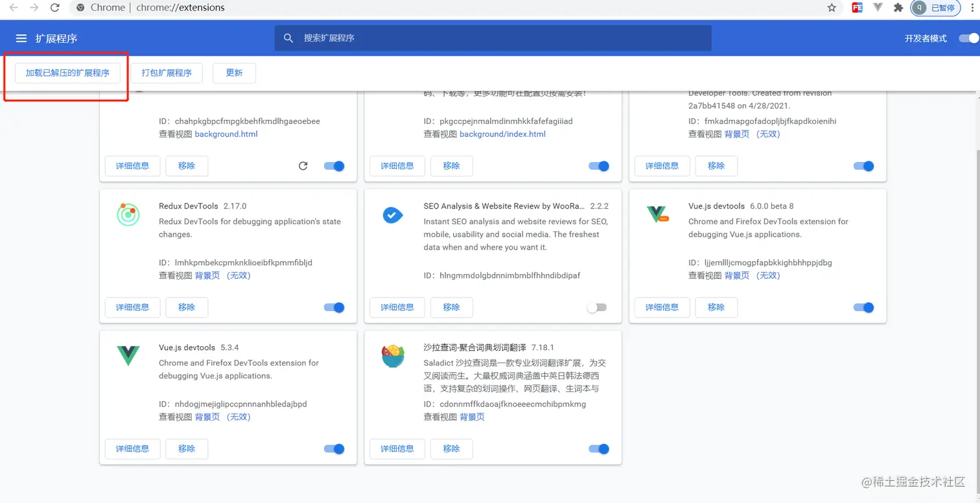Open 背景页 link for Vue.js devtools 5.3.4
Viewport: 980px width, 503px height.
pyautogui.click(x=222, y=417)
